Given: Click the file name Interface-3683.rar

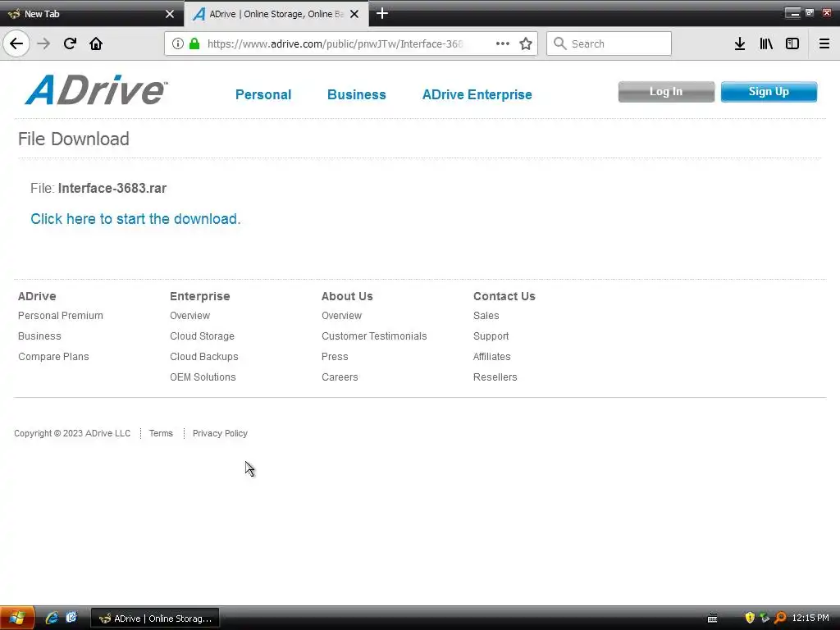Looking at the screenshot, I should [x=112, y=189].
